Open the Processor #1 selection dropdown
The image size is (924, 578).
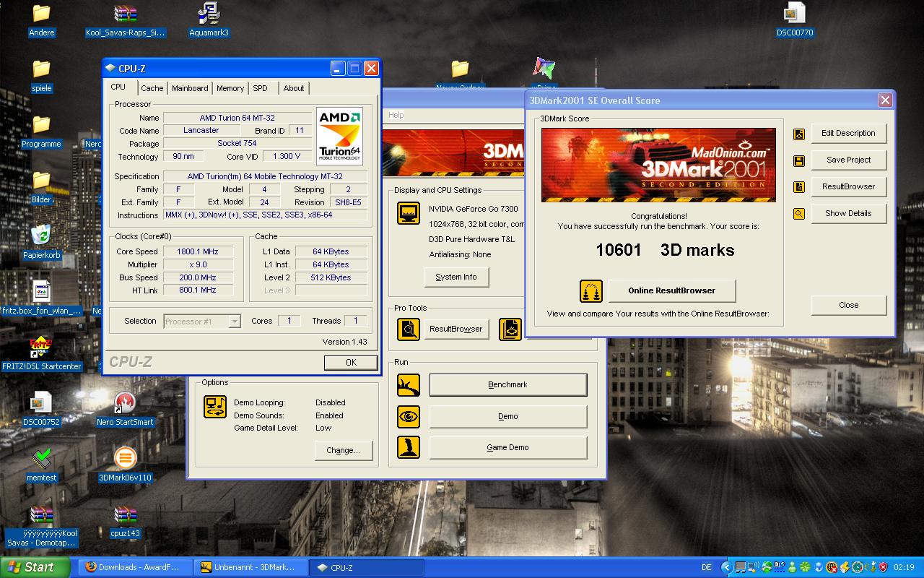click(x=202, y=322)
